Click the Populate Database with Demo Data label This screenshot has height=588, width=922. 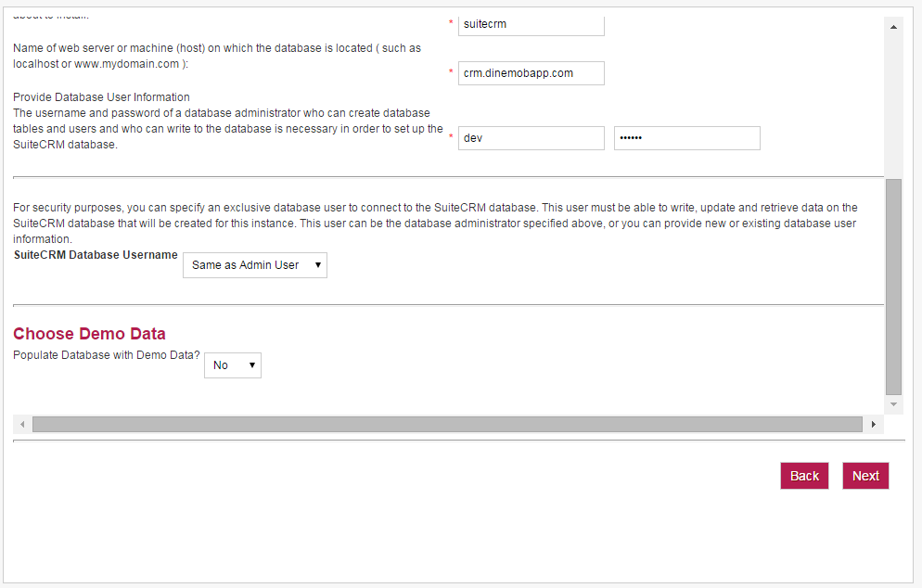pos(107,355)
